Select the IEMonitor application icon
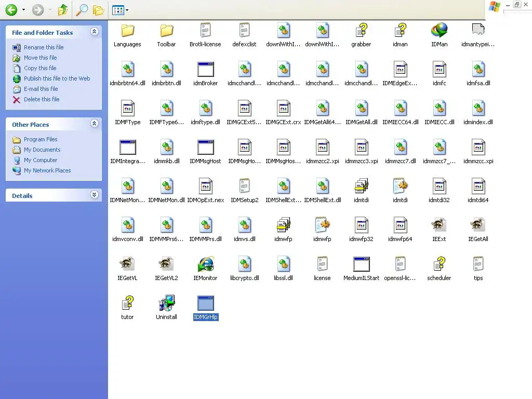Screen dimensions: 532x399 (x=205, y=269)
